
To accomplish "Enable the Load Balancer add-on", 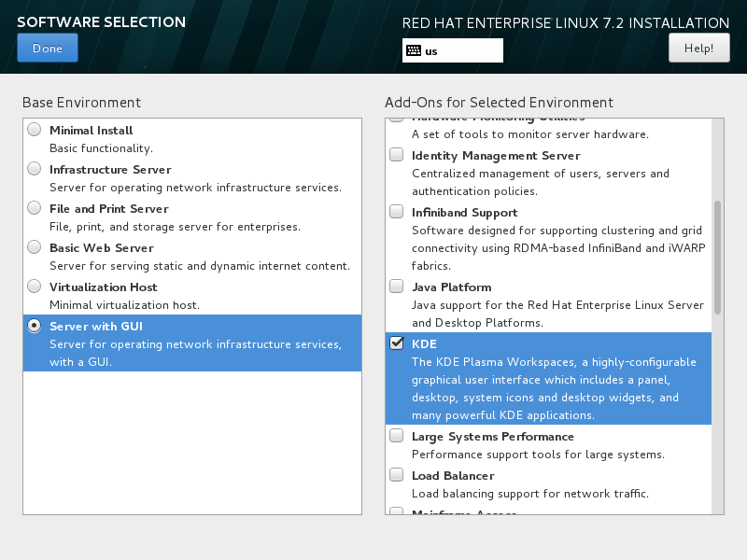I will coord(397,475).
